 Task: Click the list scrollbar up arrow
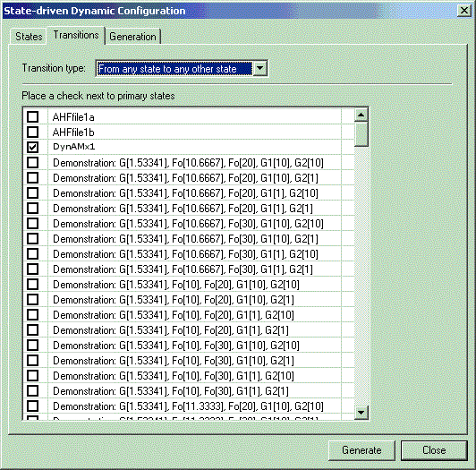[x=361, y=115]
